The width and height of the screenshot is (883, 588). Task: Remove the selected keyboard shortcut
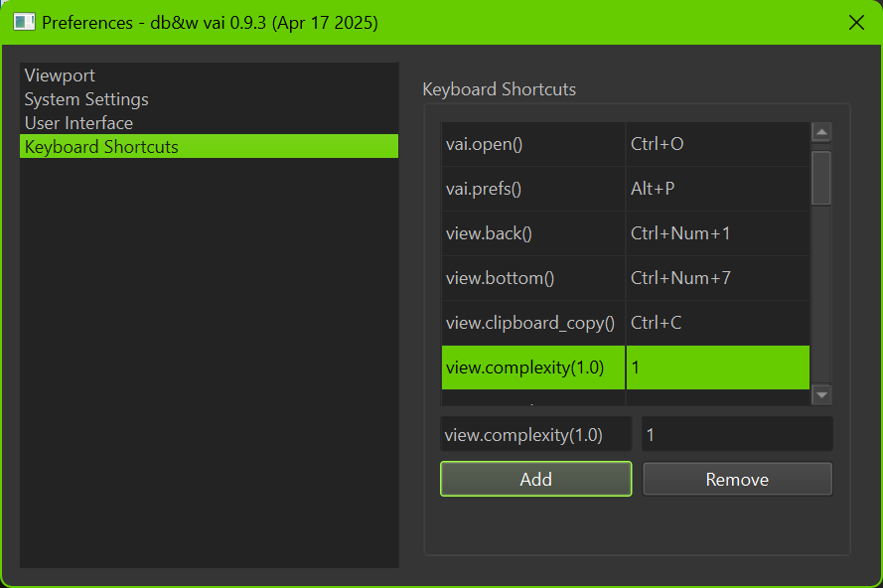737,479
